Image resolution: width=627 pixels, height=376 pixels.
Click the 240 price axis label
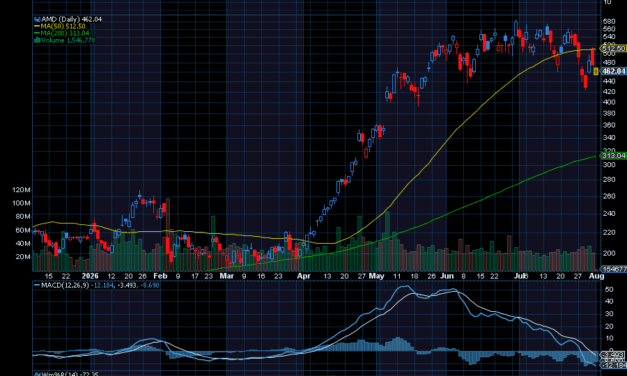609,214
